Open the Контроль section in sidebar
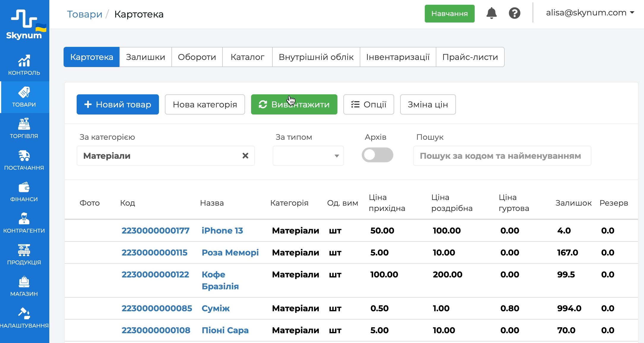Screen dimensions: 644x343 [x=24, y=65]
